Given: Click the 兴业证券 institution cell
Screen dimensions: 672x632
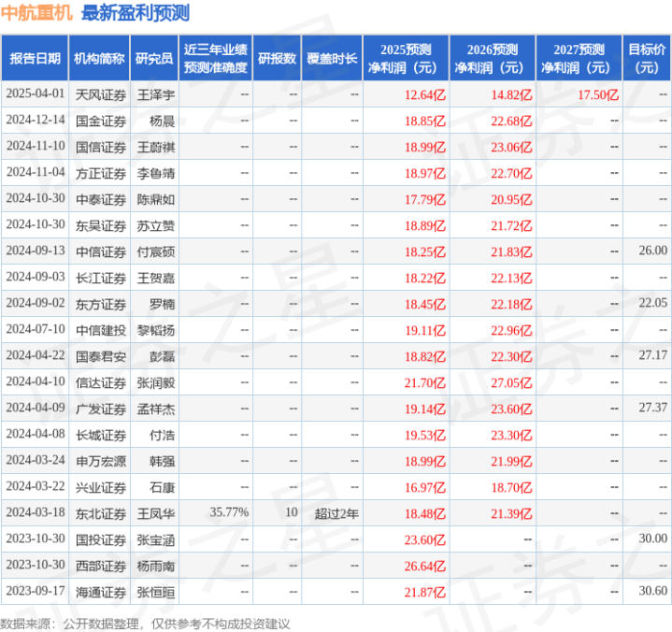Looking at the screenshot, I should (101, 487).
